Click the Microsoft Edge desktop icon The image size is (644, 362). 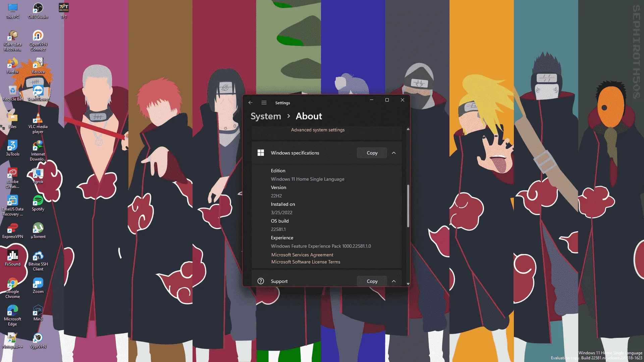[12, 316]
